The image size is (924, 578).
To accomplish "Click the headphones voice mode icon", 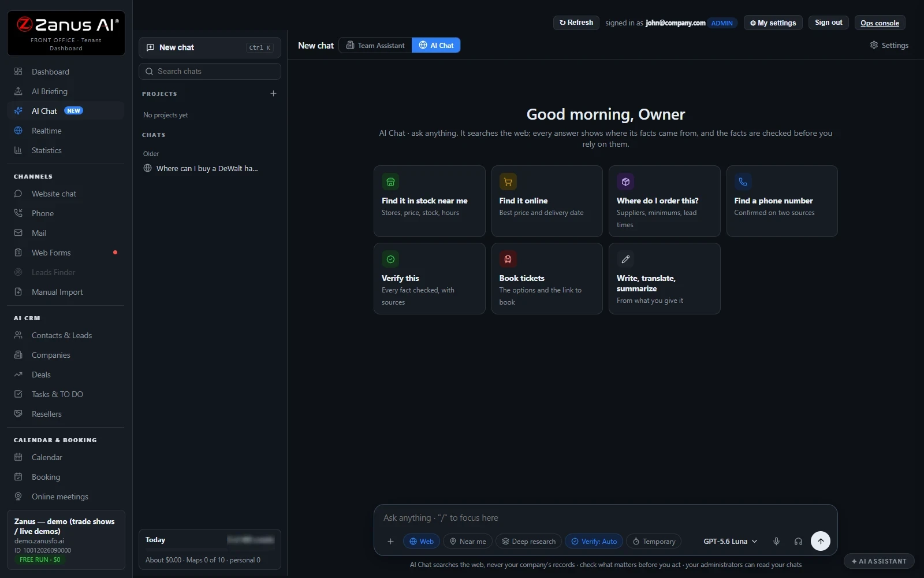I will [798, 542].
